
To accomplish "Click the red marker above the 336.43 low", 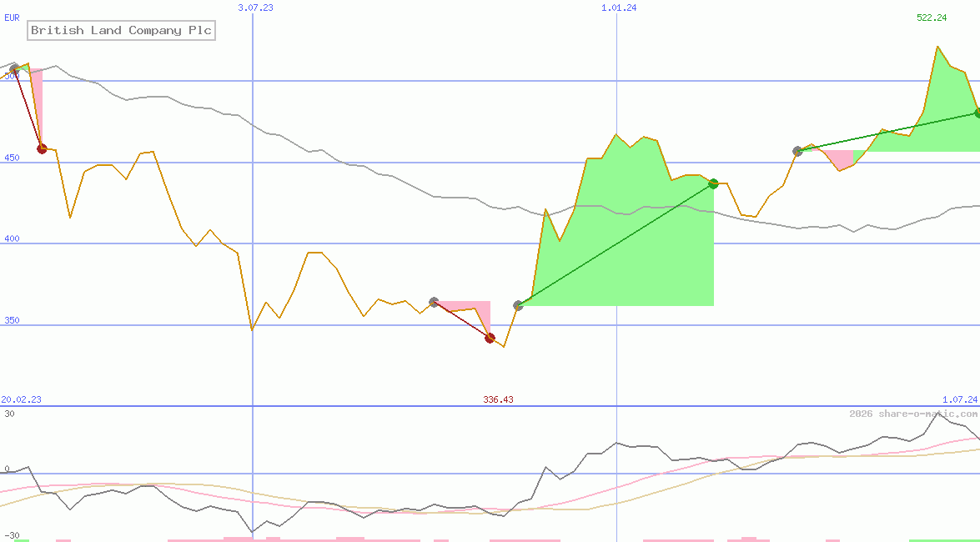I will tap(490, 338).
